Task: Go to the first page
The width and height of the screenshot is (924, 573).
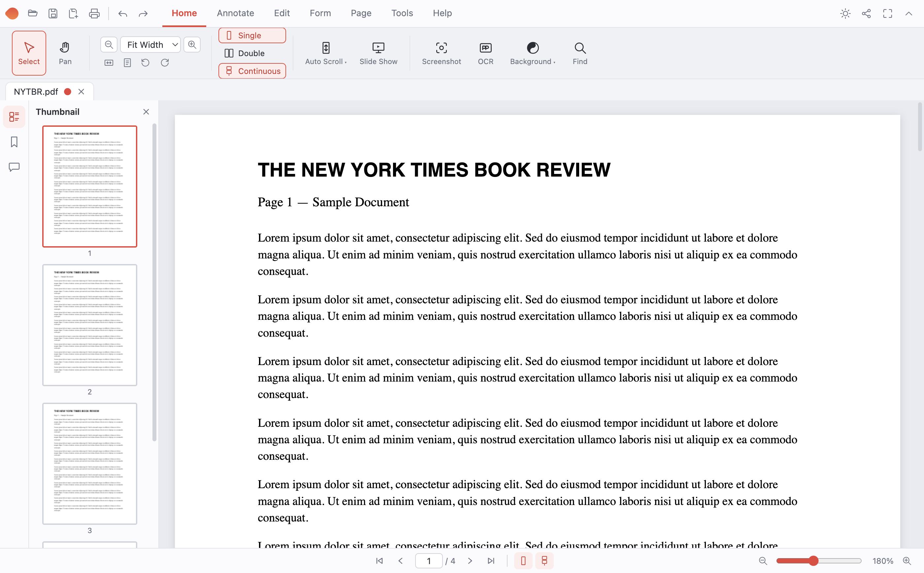Action: pos(379,561)
